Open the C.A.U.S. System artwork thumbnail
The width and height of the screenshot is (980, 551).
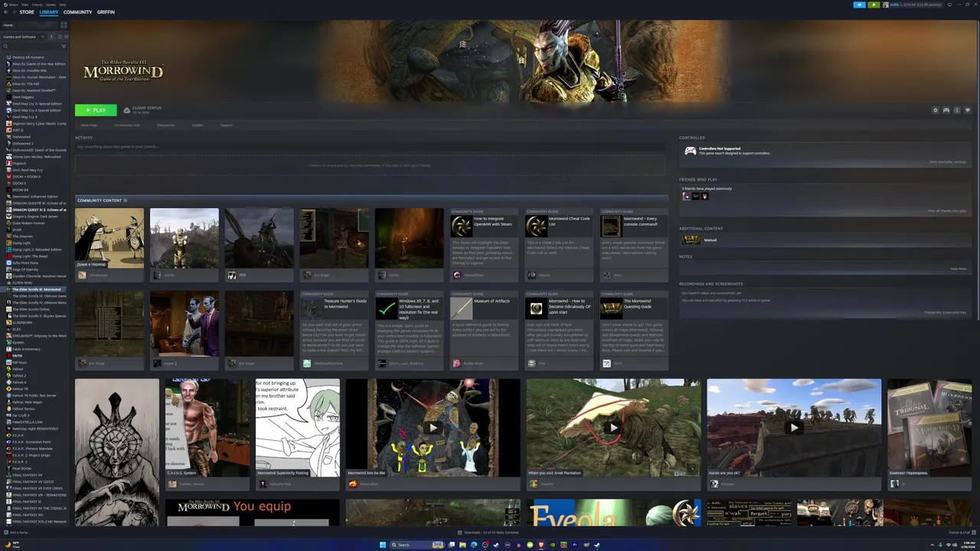coord(207,428)
